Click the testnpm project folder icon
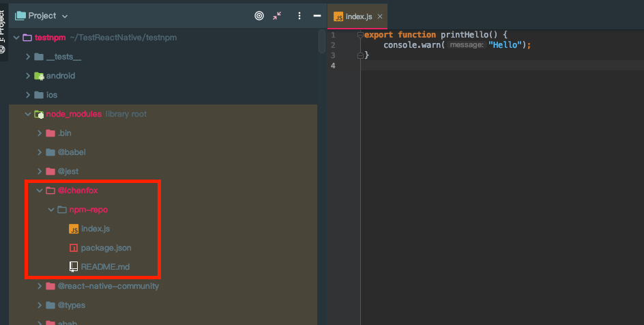This screenshot has width=644, height=325. [x=27, y=38]
